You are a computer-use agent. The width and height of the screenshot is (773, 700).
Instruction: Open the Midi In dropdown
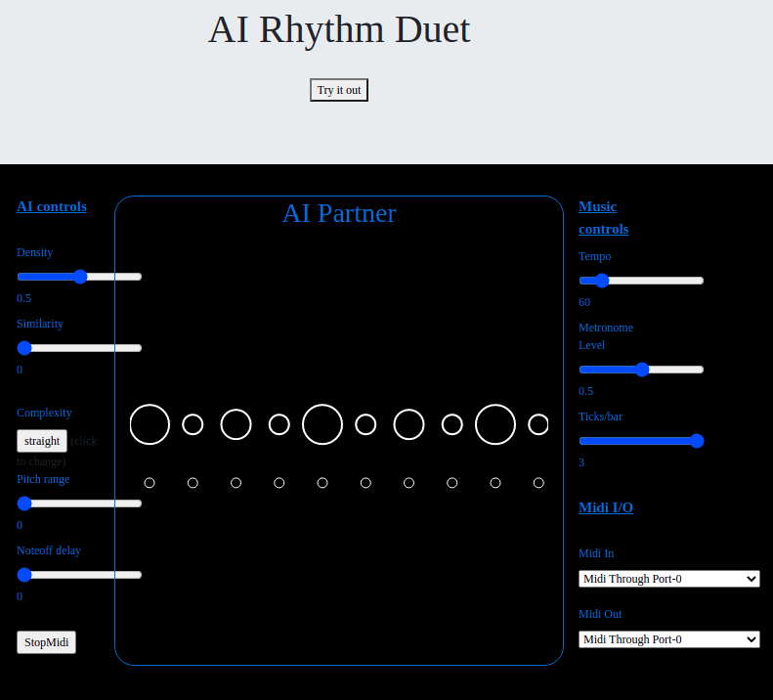[668, 579]
